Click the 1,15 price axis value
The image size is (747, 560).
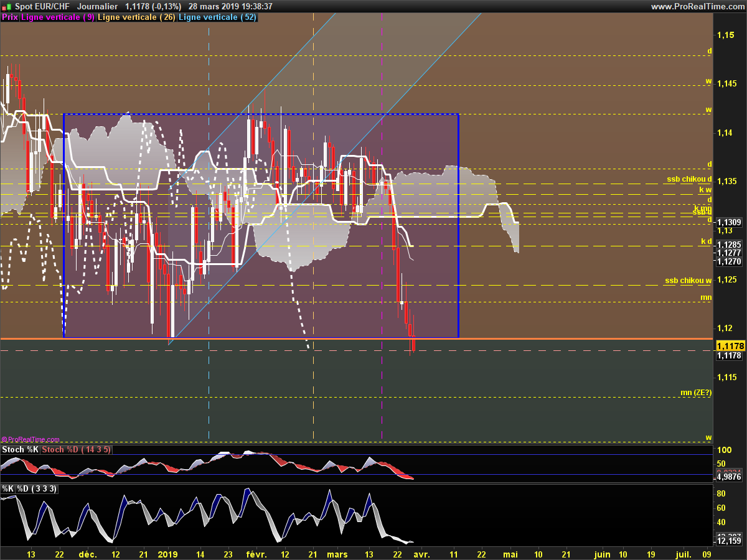coord(725,35)
